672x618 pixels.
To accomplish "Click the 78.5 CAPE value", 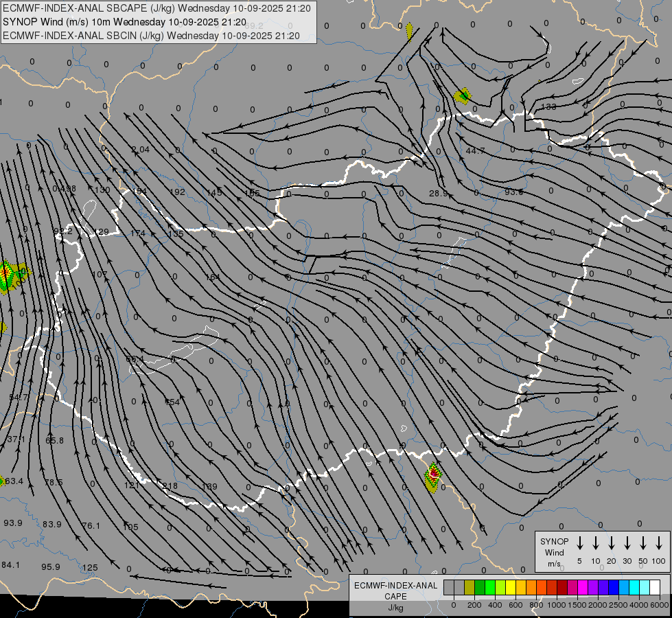I will pos(54,483).
